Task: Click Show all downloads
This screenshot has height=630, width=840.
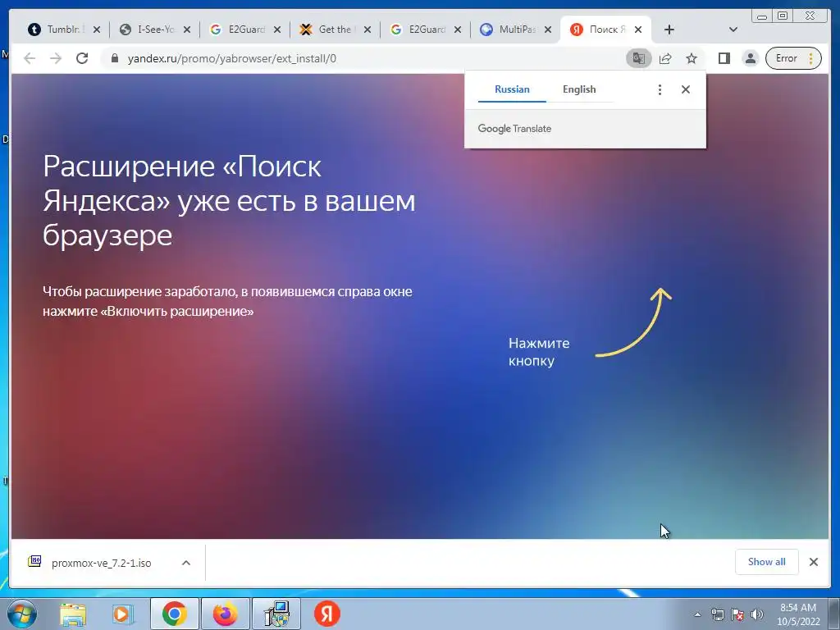Action: pos(767,562)
